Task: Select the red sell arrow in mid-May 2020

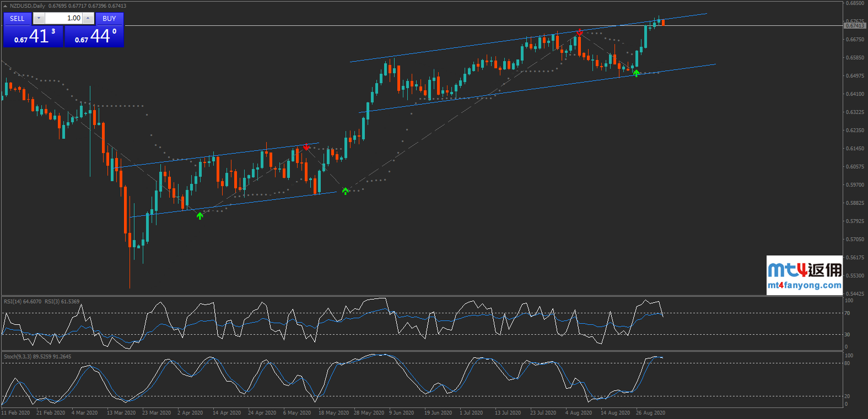Action: pos(306,147)
